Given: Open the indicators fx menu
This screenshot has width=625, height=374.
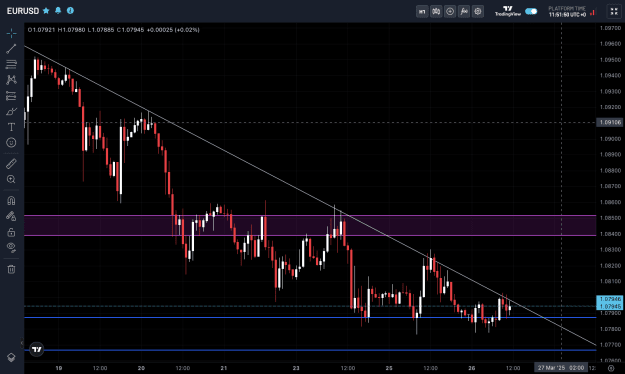Looking at the screenshot, I should pyautogui.click(x=464, y=12).
